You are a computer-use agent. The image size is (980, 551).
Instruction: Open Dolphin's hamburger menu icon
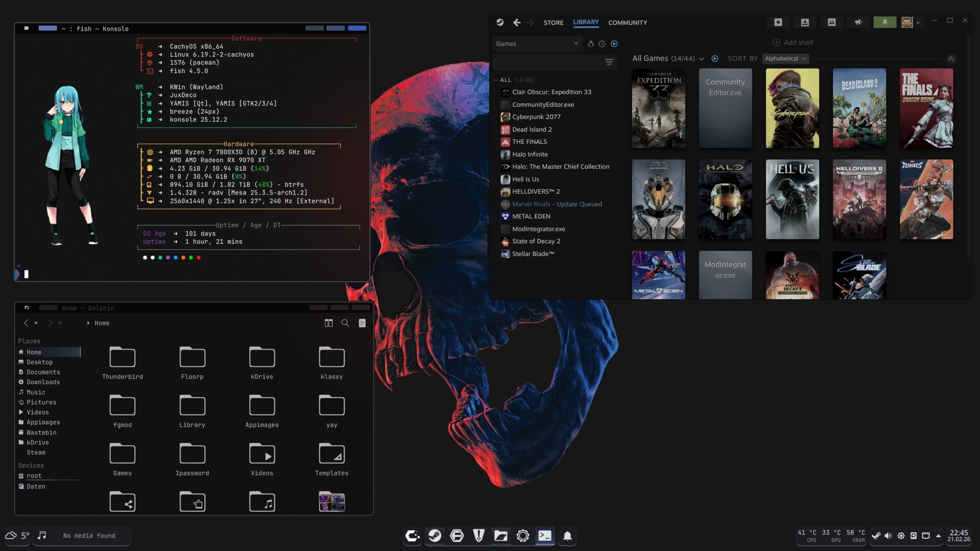click(362, 323)
